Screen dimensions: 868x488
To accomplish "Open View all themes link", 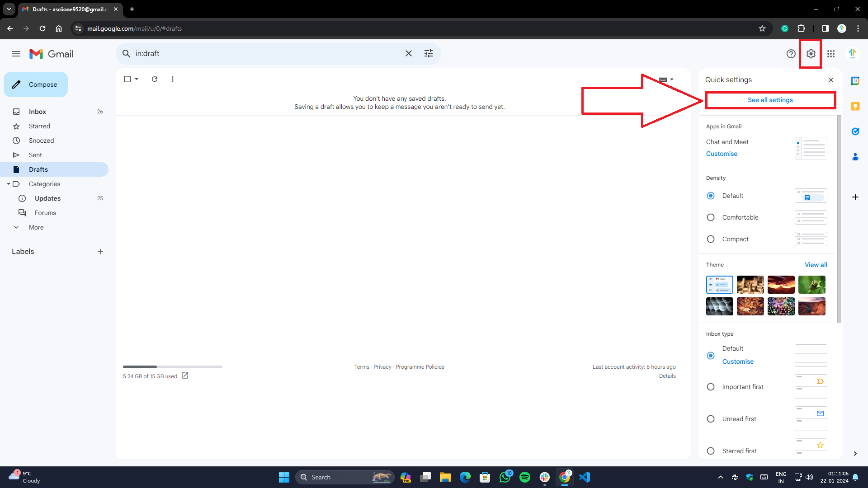I will [x=816, y=265].
